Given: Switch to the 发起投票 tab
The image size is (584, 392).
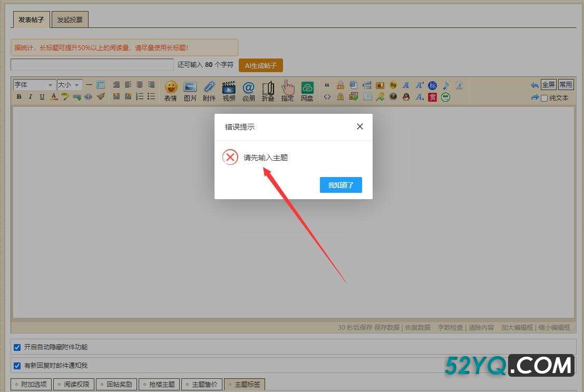Looking at the screenshot, I should pyautogui.click(x=70, y=20).
